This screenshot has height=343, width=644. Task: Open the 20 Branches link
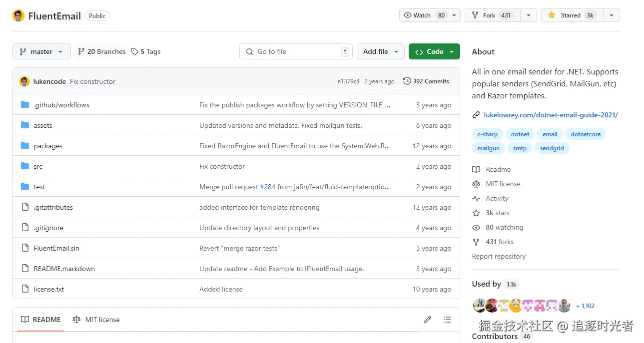(102, 51)
